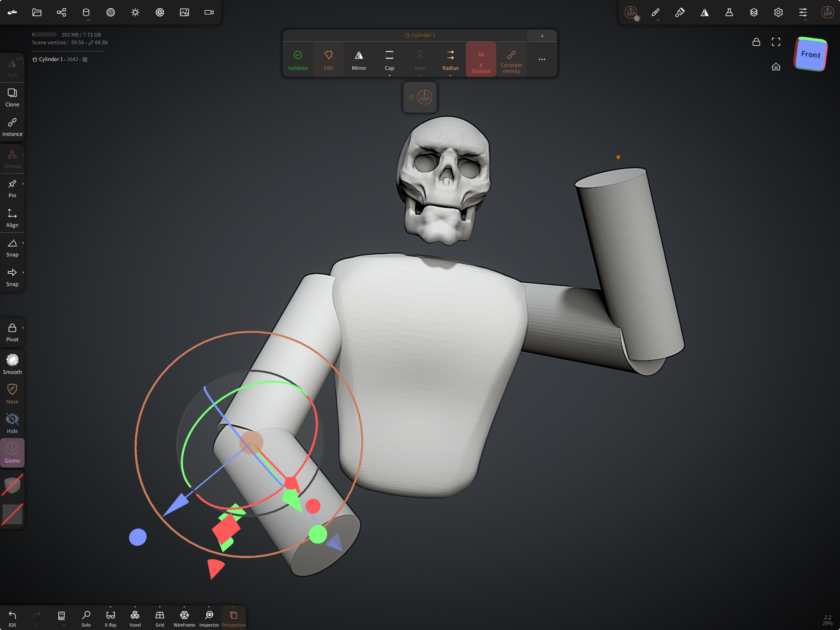Expand the Cap options dropdown
Screen dimensions: 840x630
point(389,76)
